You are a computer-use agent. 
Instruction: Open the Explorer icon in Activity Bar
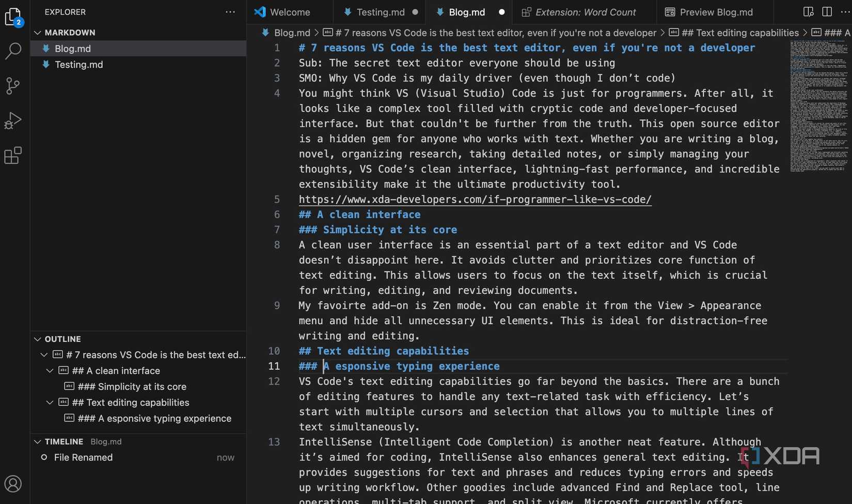[13, 17]
